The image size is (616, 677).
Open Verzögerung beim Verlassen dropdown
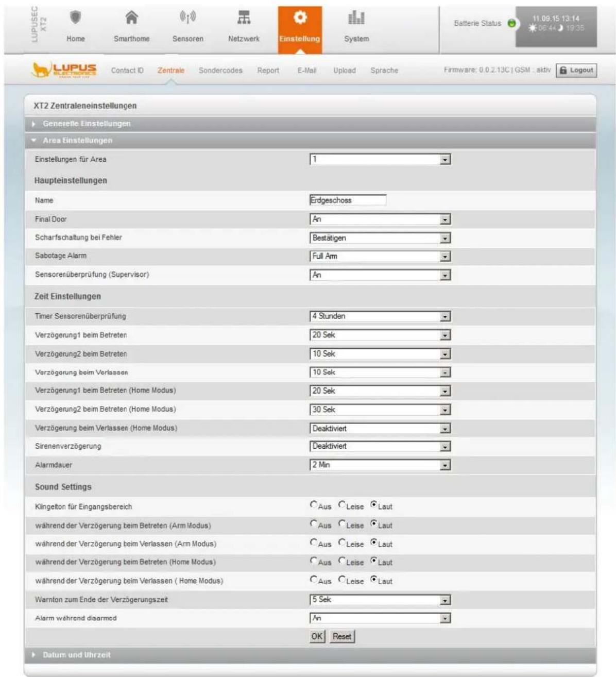tap(380, 372)
